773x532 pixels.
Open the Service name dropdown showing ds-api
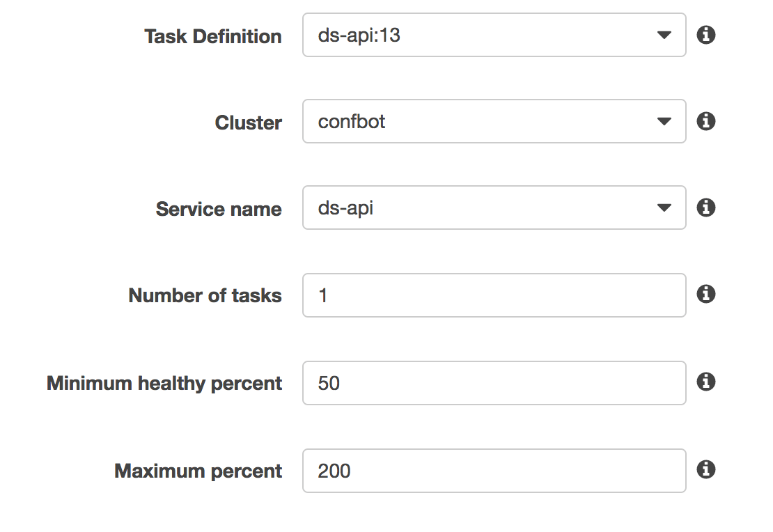[x=481, y=208]
